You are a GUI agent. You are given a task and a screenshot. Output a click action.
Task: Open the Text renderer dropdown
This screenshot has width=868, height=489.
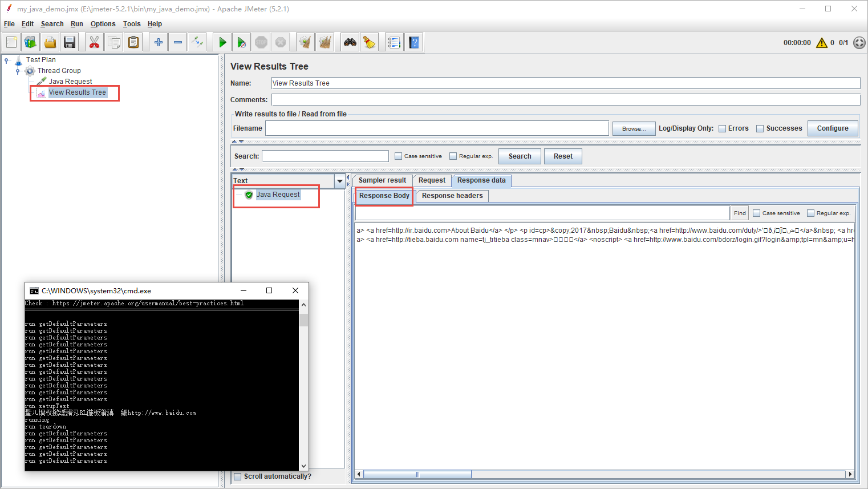click(x=340, y=181)
